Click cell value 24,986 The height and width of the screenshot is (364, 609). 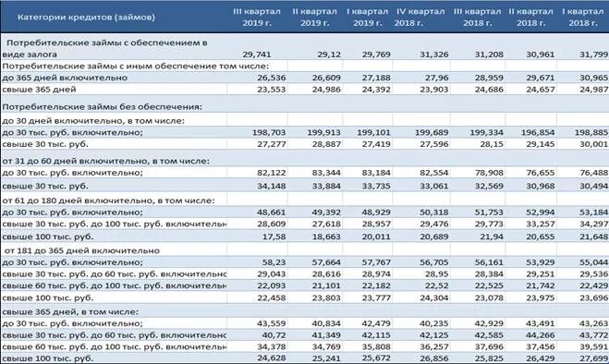click(326, 90)
